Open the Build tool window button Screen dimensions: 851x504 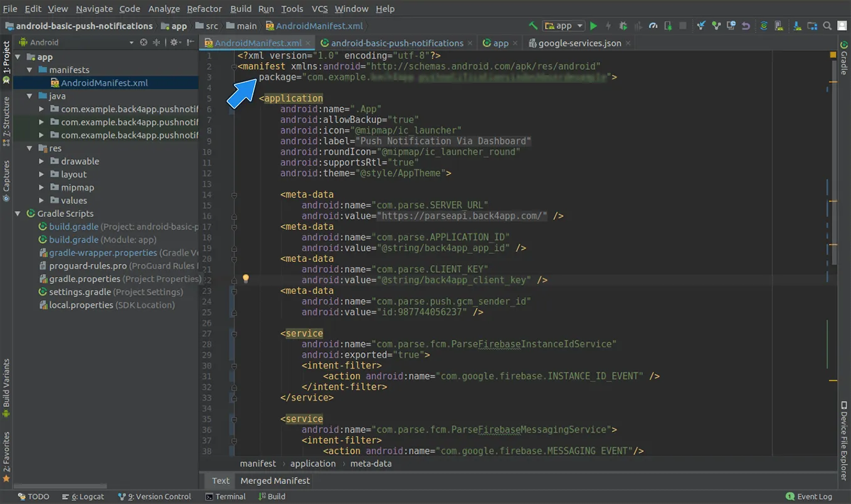click(x=272, y=496)
